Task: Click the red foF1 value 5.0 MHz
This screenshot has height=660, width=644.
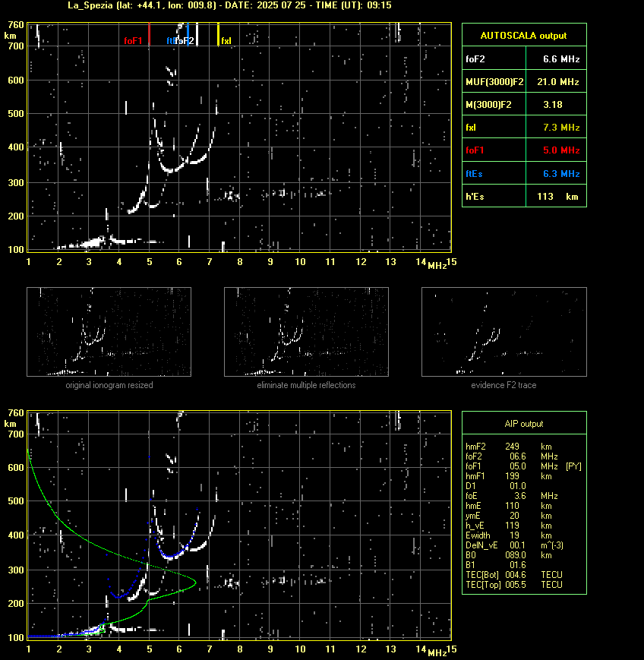Action: (x=561, y=150)
